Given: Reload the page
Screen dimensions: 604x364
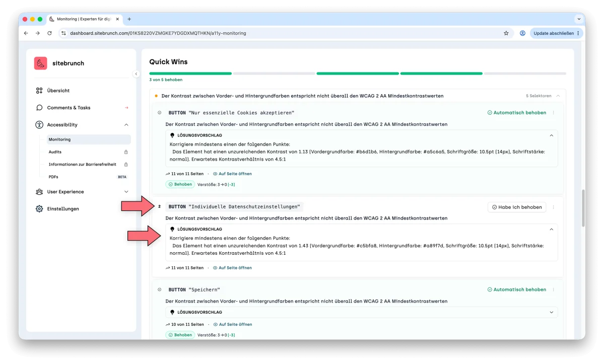Looking at the screenshot, I should (50, 33).
